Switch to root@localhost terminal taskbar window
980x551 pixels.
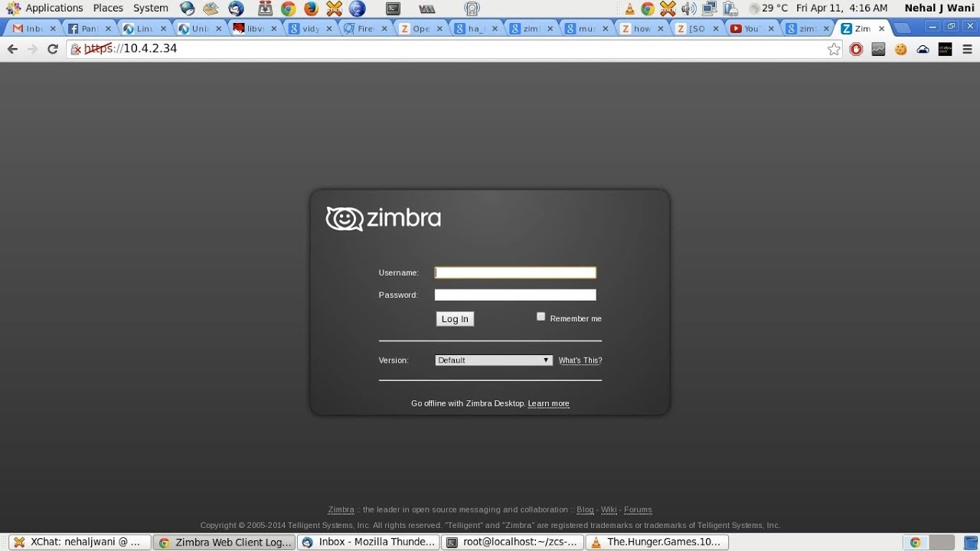tap(512, 542)
